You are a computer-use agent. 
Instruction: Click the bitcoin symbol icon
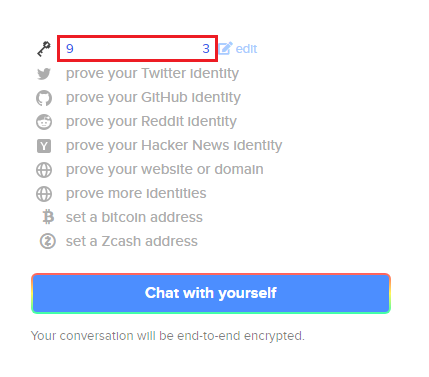coord(48,217)
